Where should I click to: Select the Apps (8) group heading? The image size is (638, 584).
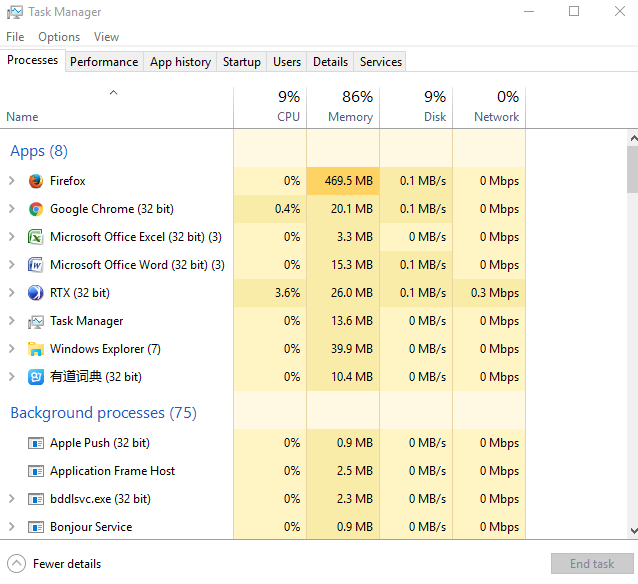tap(39, 151)
